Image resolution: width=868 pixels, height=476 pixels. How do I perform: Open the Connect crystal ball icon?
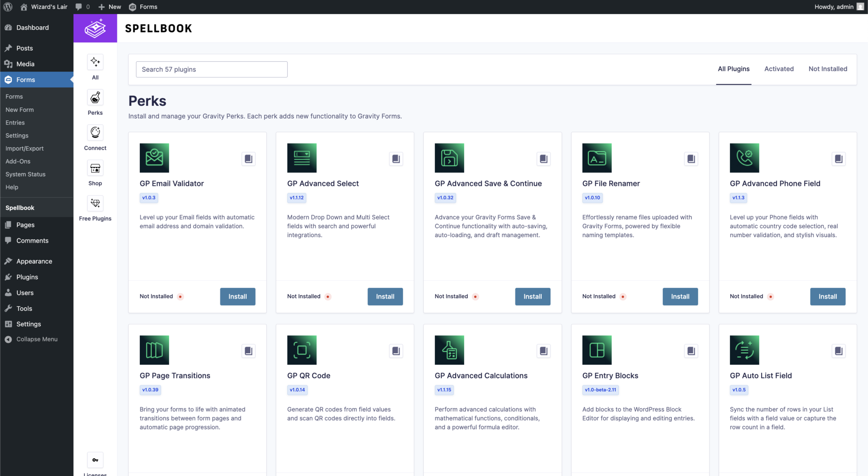[95, 133]
